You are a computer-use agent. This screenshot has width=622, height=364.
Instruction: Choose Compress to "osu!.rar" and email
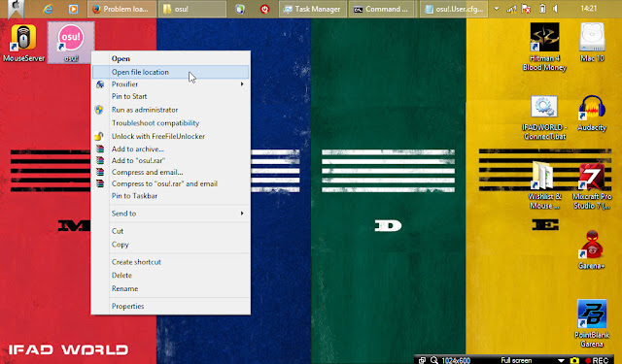(171, 183)
